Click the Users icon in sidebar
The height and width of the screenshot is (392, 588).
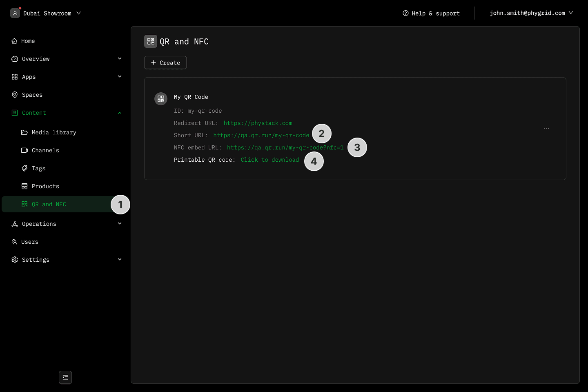click(14, 242)
